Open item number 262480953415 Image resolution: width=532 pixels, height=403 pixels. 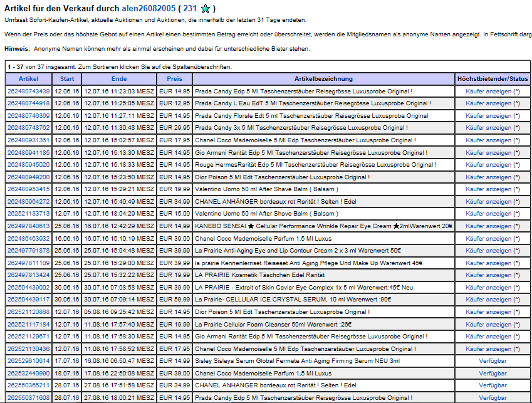pos(28,189)
